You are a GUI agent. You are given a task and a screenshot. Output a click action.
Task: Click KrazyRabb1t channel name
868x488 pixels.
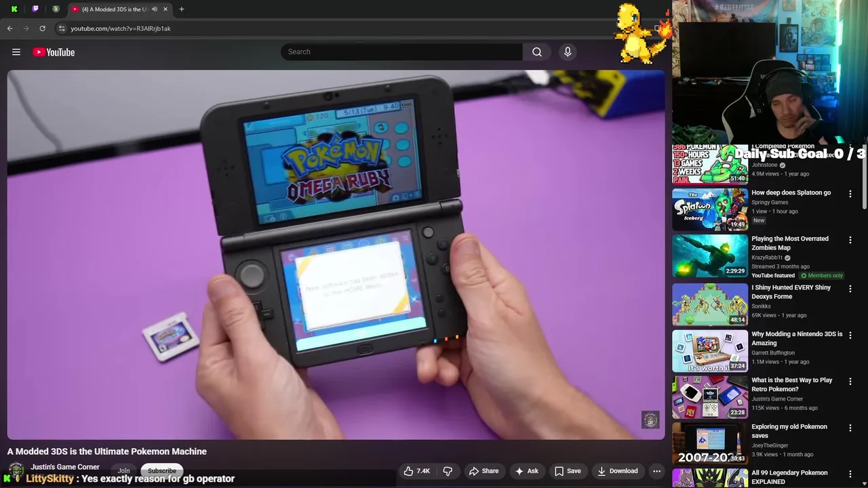click(767, 258)
